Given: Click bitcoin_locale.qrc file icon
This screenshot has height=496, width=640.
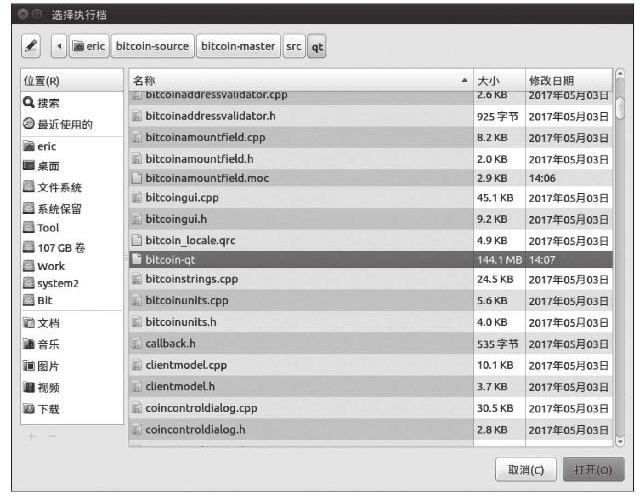Looking at the screenshot, I should pos(137,240).
